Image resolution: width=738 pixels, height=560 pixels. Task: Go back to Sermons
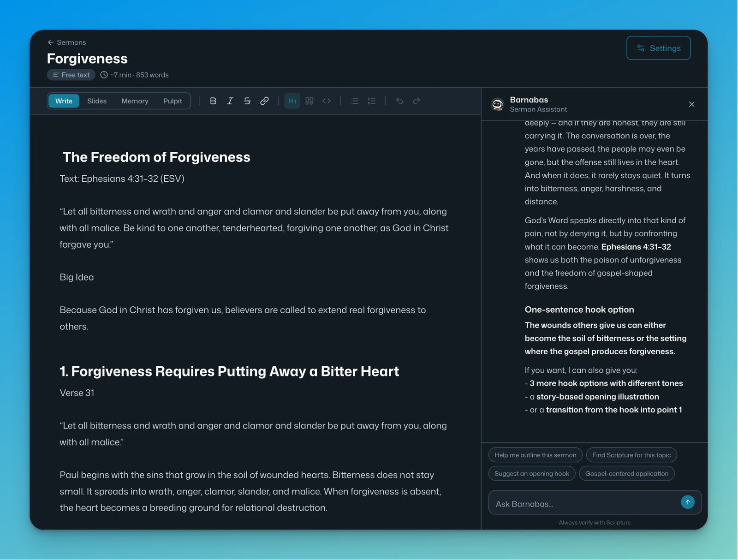67,42
